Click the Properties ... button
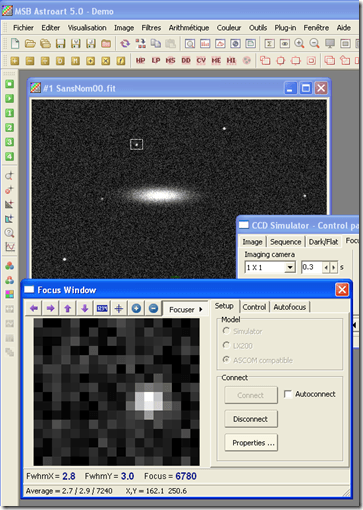This screenshot has width=363, height=510. click(x=251, y=443)
